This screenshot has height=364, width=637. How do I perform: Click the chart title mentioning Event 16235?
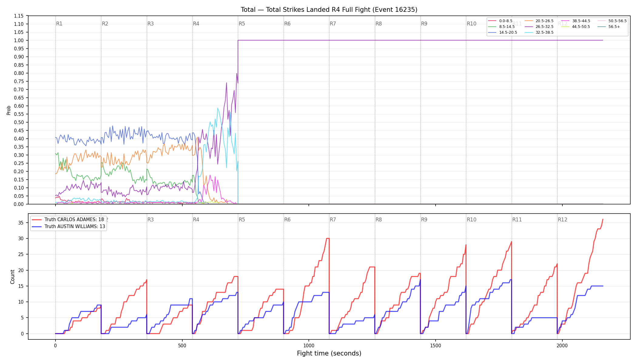click(329, 10)
